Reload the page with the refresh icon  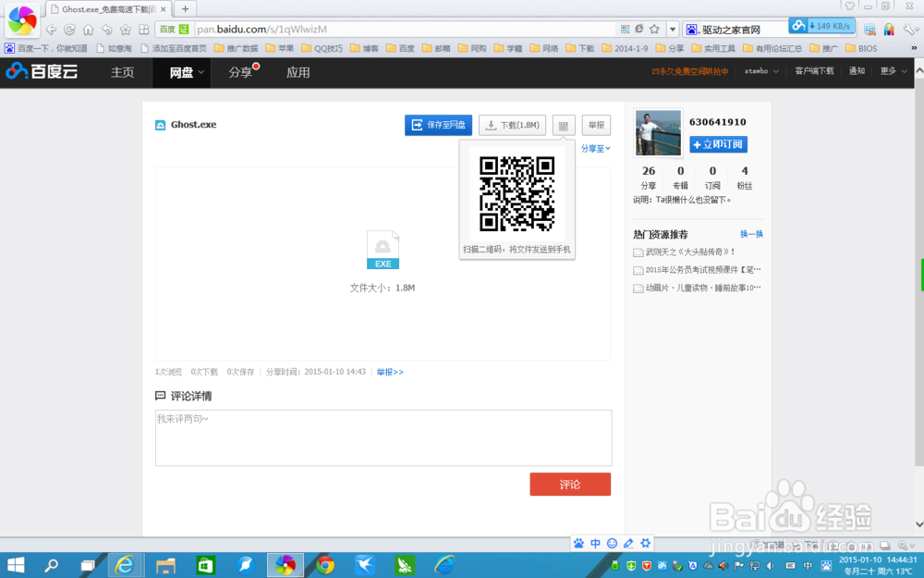coord(69,29)
